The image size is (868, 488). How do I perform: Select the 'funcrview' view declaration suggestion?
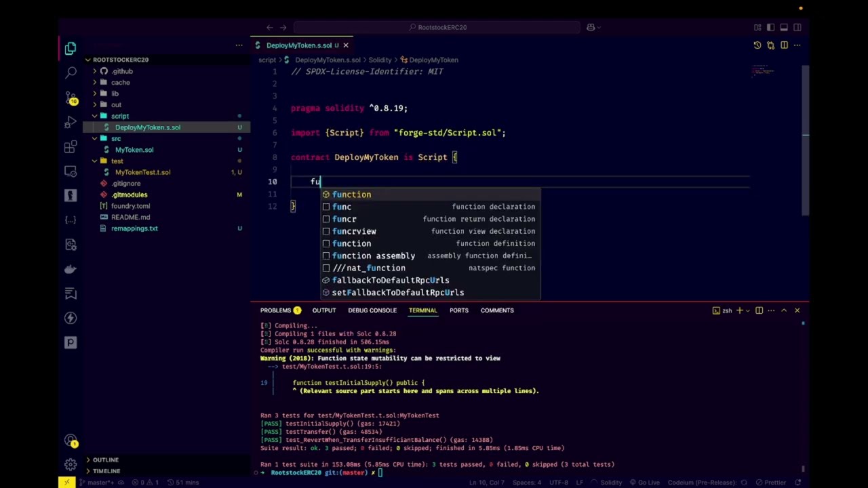tap(430, 231)
